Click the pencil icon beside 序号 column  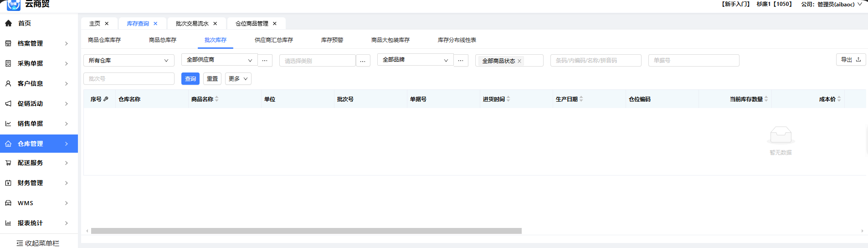(106, 99)
